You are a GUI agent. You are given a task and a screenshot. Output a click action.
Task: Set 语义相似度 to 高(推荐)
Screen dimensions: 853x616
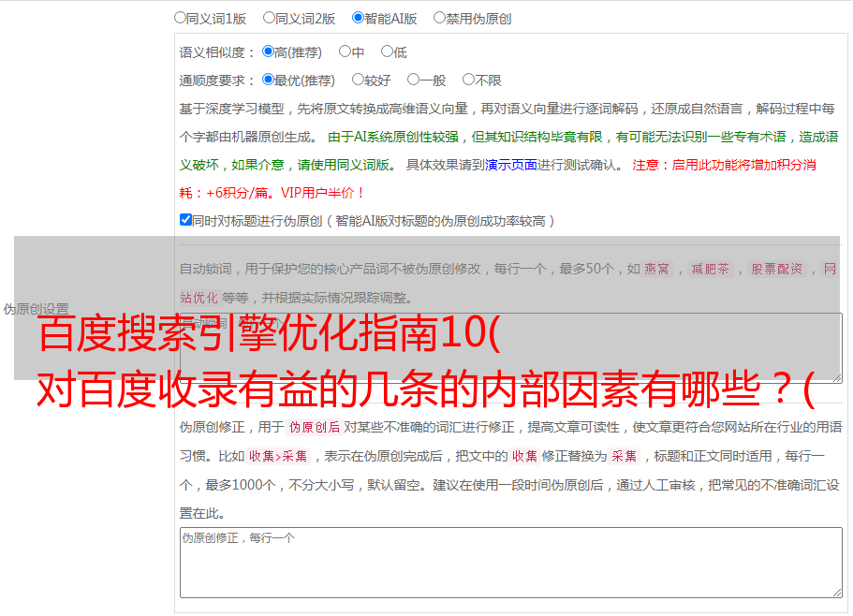click(x=268, y=51)
